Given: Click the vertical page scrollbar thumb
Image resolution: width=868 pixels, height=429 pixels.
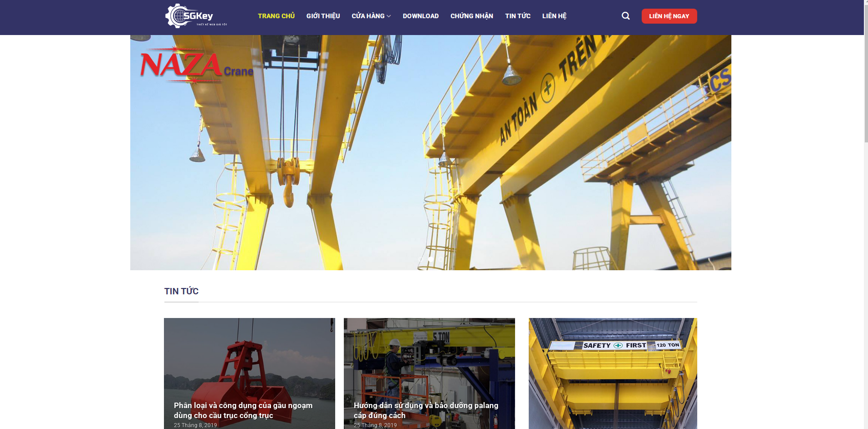Looking at the screenshot, I should [x=866, y=74].
